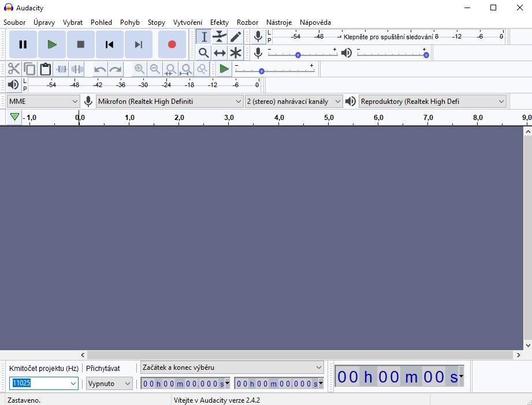
Task: Click the playback level meter bar
Action: click(144, 85)
